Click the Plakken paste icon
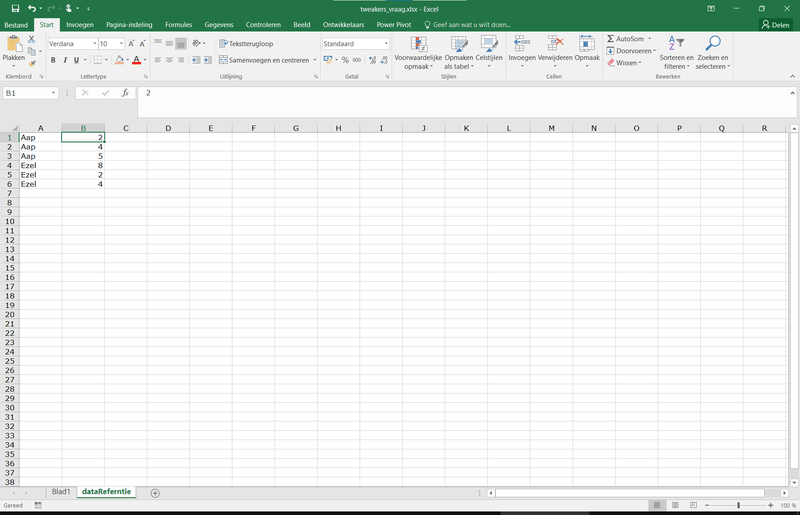This screenshot has width=800, height=515. tap(14, 45)
